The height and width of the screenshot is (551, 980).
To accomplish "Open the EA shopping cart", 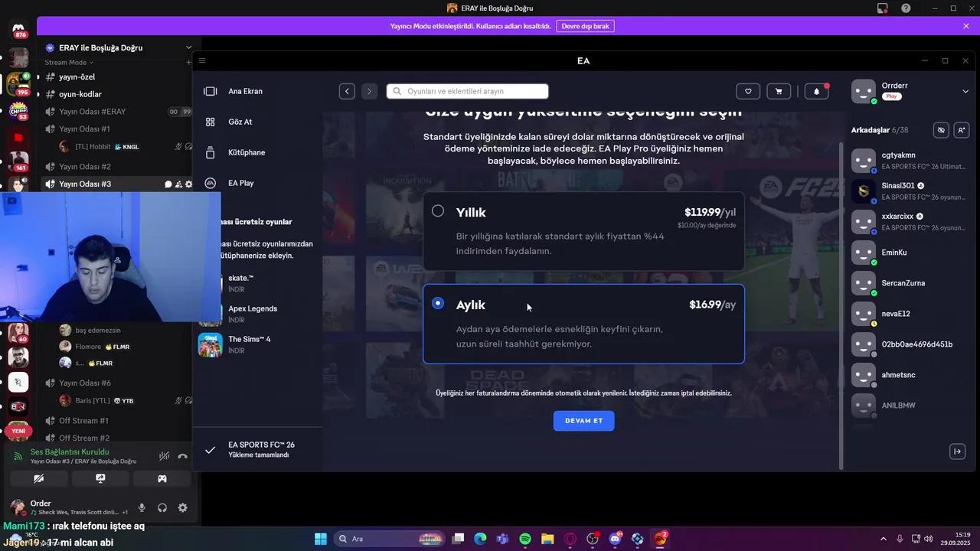I will point(779,91).
